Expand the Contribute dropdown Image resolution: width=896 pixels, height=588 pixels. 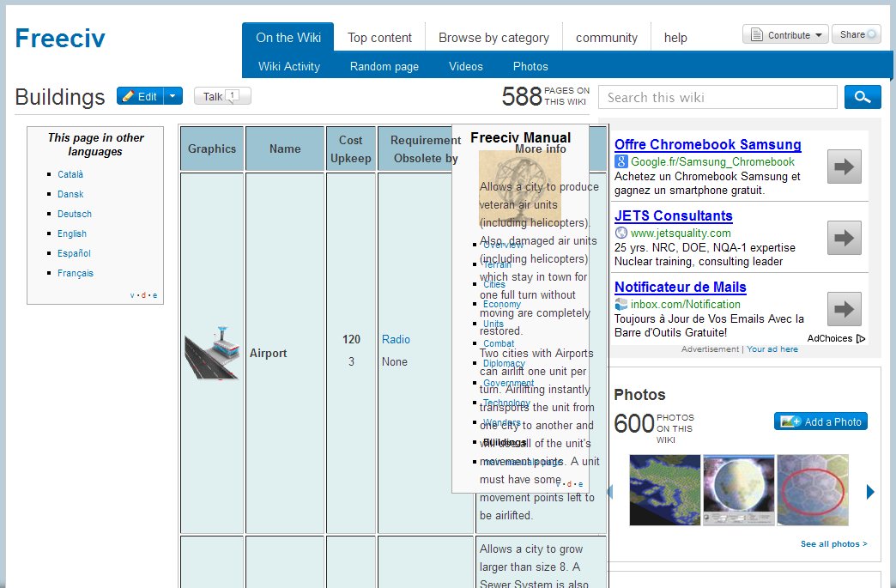tap(785, 35)
